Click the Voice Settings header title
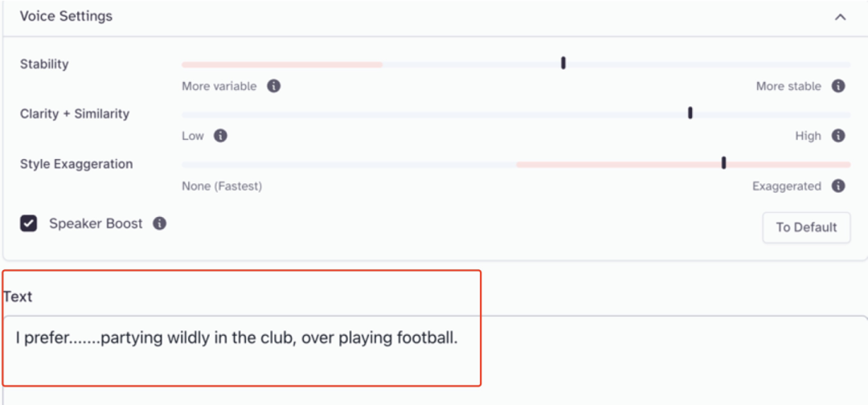Image resolution: width=868 pixels, height=405 pixels. [66, 16]
